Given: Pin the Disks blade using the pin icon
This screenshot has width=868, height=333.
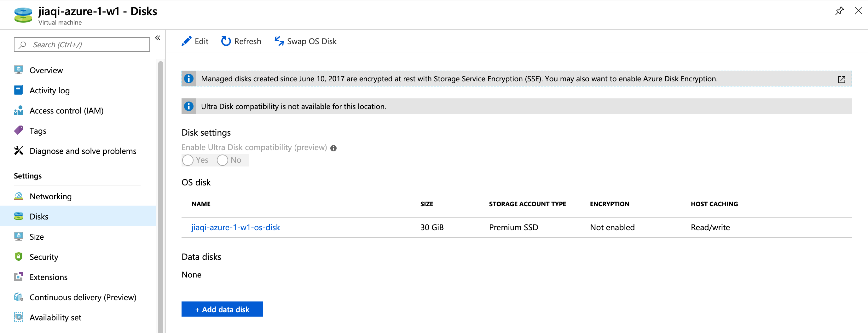Looking at the screenshot, I should 840,11.
